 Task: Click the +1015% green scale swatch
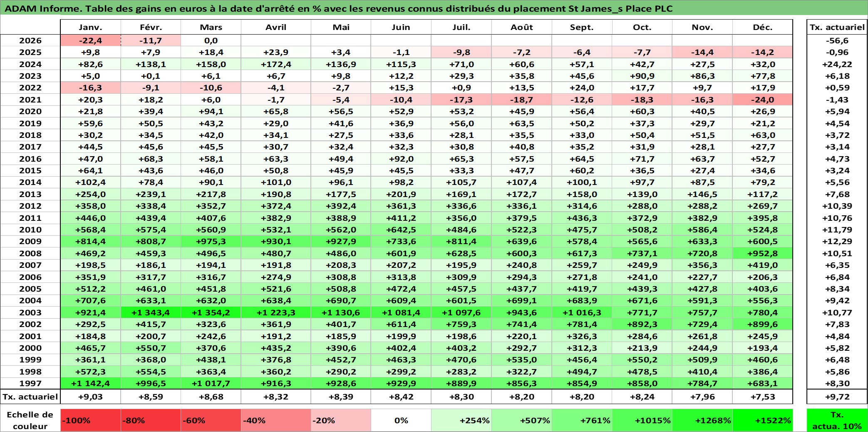pos(642,420)
